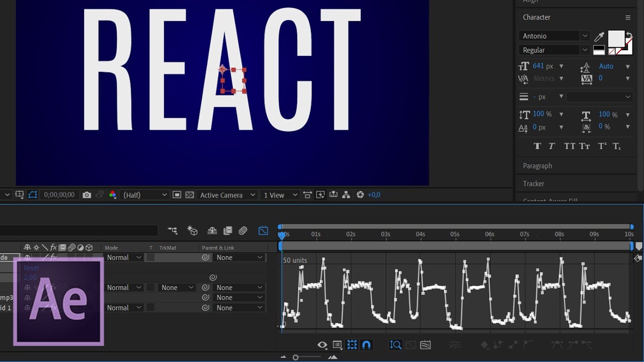Show channel and color management settings

pyautogui.click(x=113, y=195)
